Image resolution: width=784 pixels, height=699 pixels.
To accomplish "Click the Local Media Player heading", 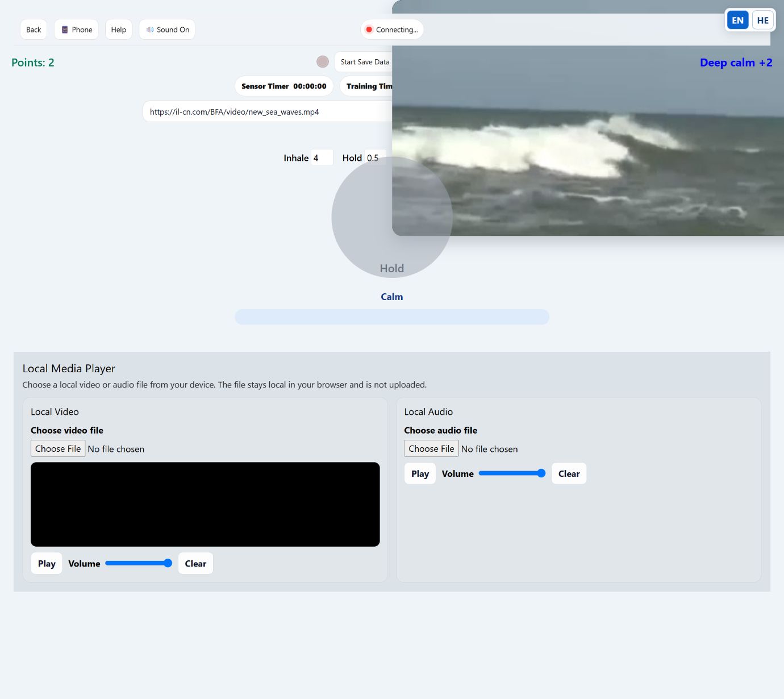I will click(69, 368).
